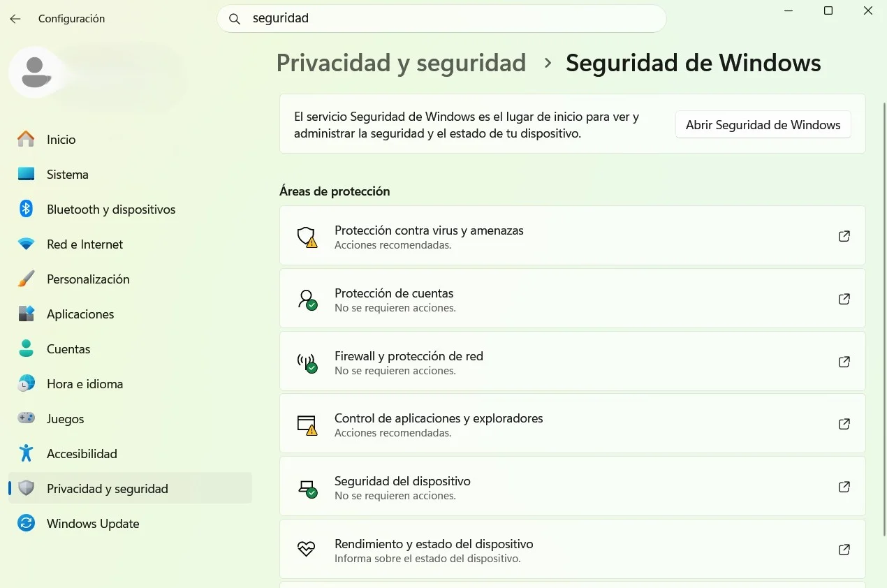The image size is (887, 588).
Task: Click the Sistema monitor icon
Action: click(26, 174)
